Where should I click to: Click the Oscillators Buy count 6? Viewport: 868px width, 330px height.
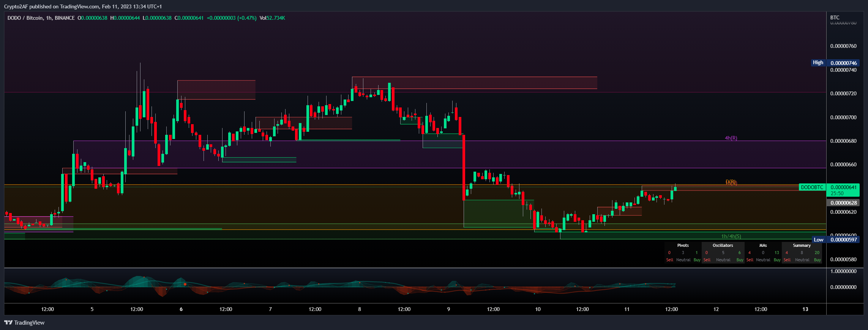[x=739, y=253]
